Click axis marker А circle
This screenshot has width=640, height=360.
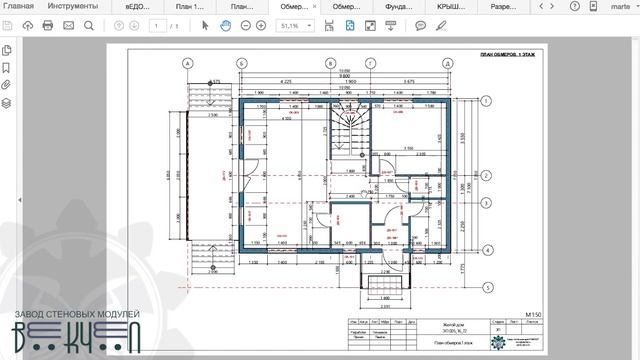pyautogui.click(x=187, y=64)
